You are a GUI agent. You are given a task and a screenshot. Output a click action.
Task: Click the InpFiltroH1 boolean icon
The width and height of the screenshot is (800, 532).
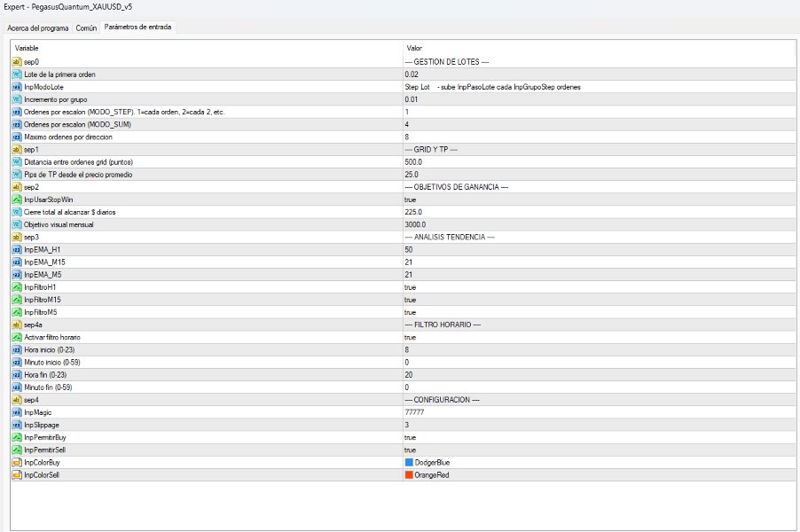point(17,286)
